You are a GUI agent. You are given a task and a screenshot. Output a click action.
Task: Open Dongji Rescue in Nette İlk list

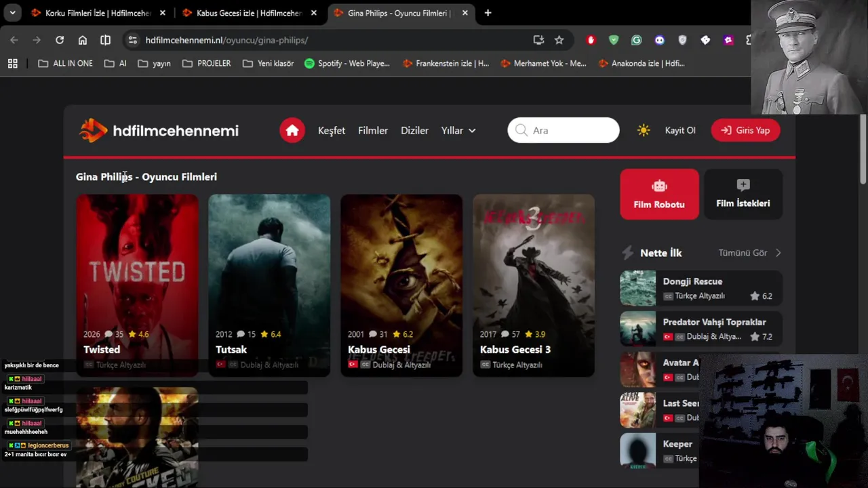coord(701,288)
